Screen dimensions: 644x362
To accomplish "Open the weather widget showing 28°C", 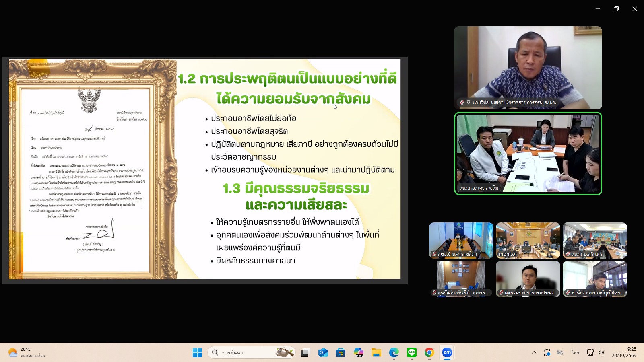I will pos(27,353).
